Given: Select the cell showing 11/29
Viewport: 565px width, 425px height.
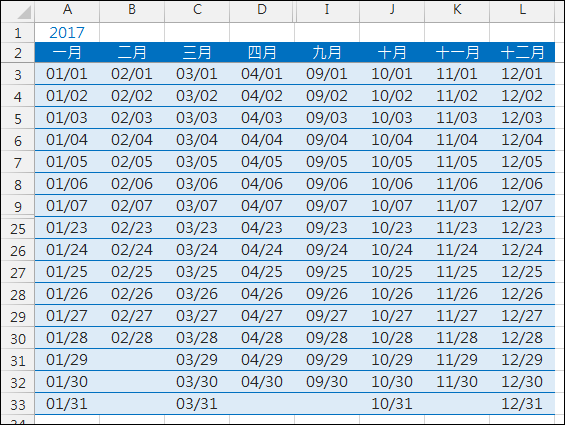Looking at the screenshot, I should click(457, 360).
